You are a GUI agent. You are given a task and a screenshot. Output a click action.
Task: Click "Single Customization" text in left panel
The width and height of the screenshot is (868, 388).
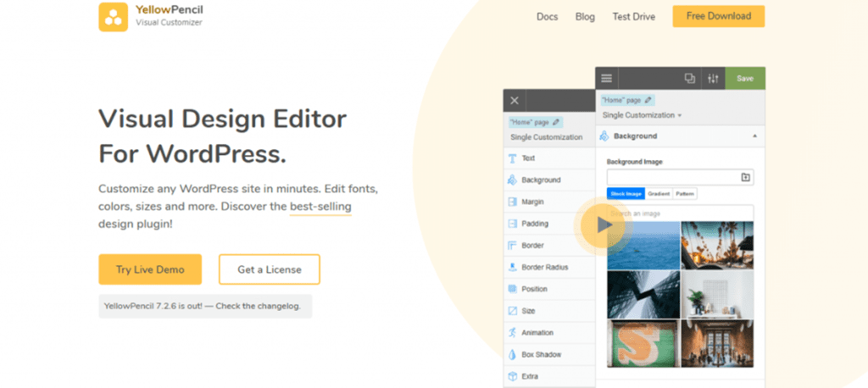click(x=547, y=136)
